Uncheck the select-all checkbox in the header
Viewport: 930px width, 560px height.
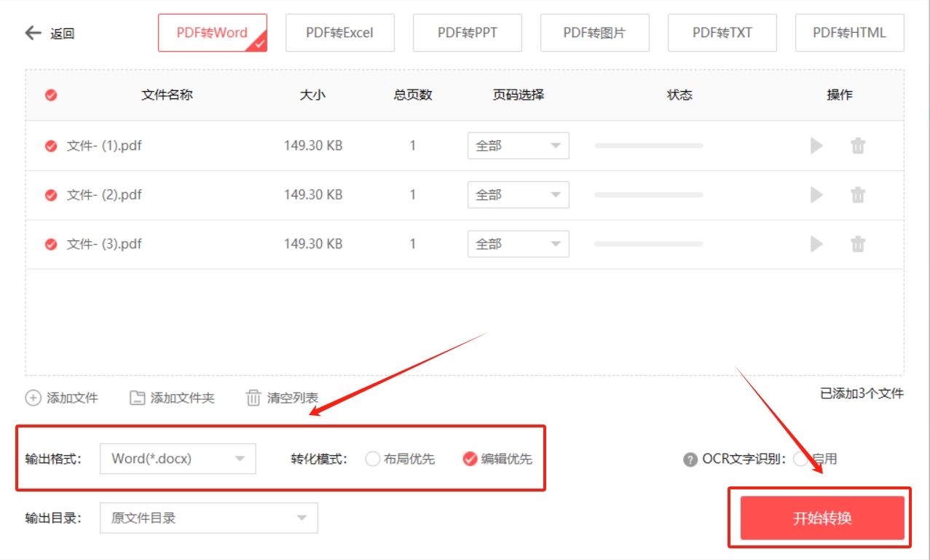click(50, 95)
